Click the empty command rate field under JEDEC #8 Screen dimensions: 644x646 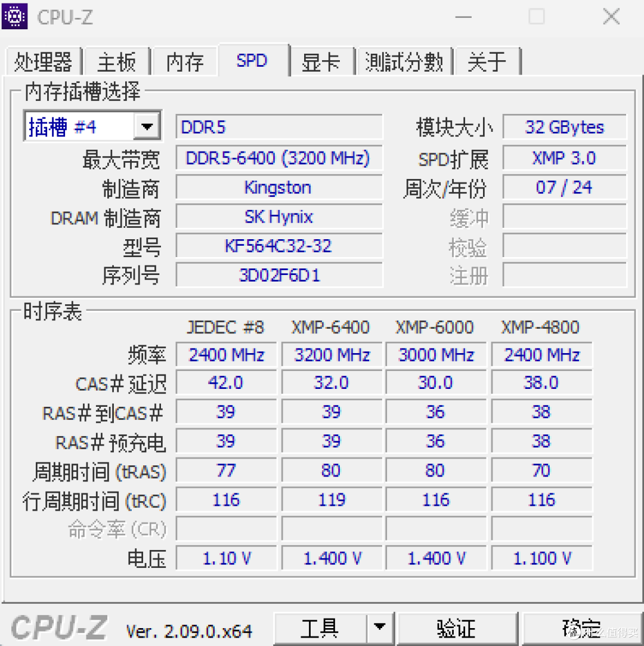[226, 529]
